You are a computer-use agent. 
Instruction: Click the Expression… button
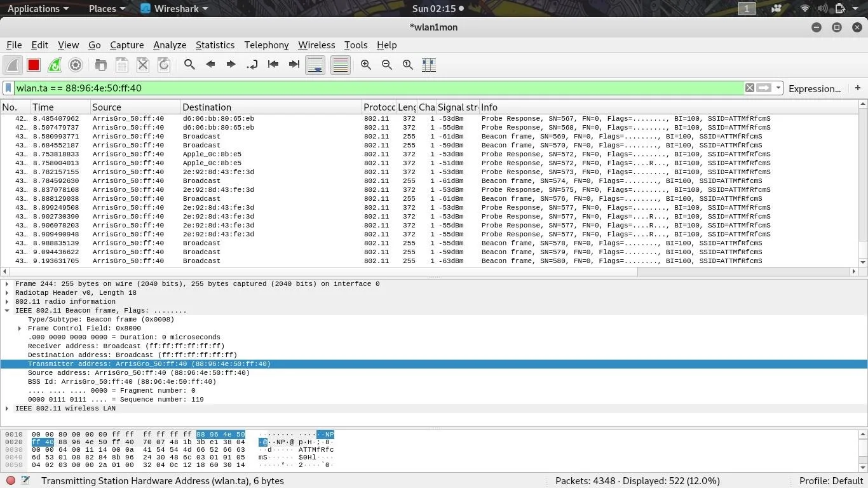tap(815, 88)
